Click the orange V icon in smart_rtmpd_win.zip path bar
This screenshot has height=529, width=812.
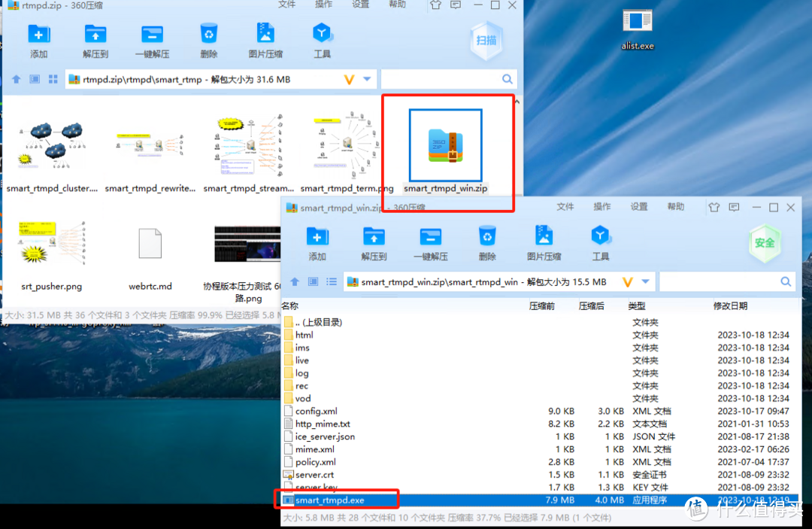click(628, 282)
